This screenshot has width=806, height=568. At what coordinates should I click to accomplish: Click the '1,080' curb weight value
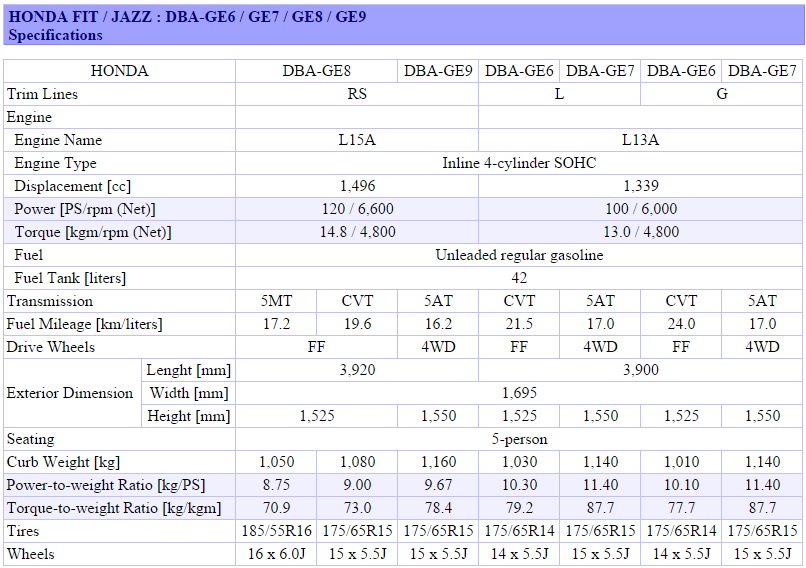point(358,462)
